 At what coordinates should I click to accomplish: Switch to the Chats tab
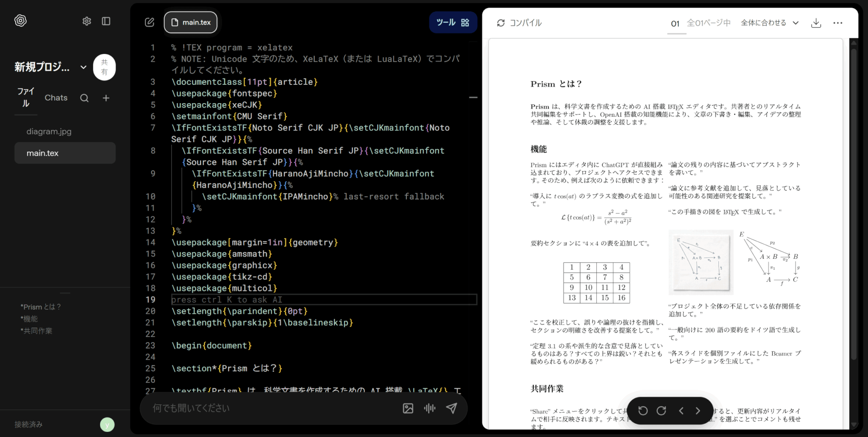coord(56,98)
